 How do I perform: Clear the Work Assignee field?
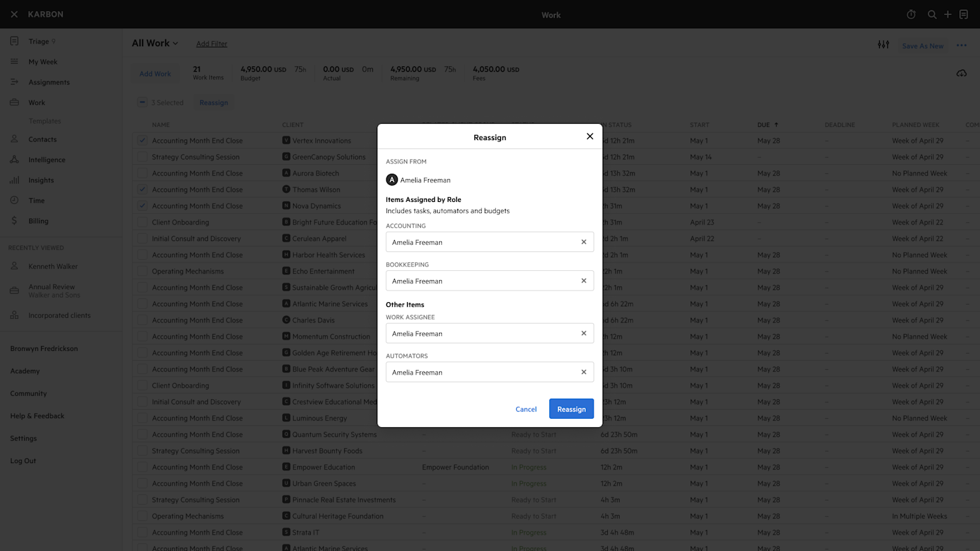[x=584, y=333]
